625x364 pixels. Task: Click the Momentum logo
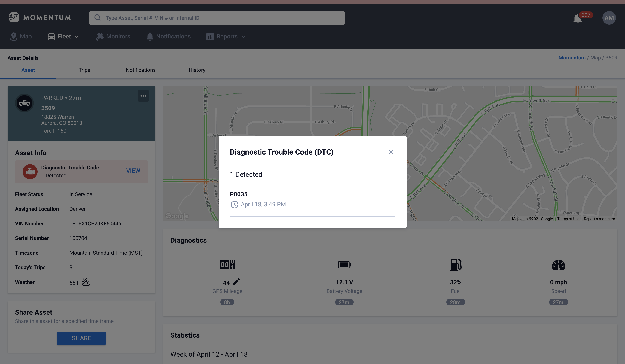pos(39,17)
